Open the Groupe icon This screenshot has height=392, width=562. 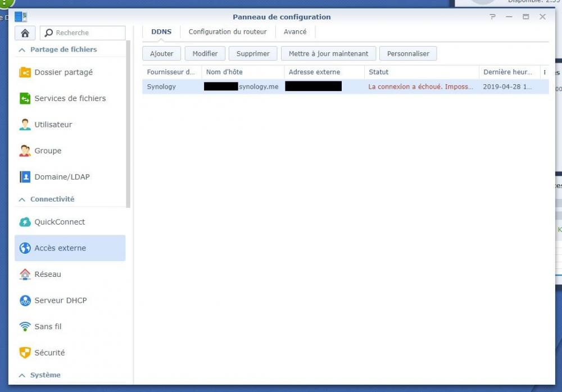[x=25, y=151]
